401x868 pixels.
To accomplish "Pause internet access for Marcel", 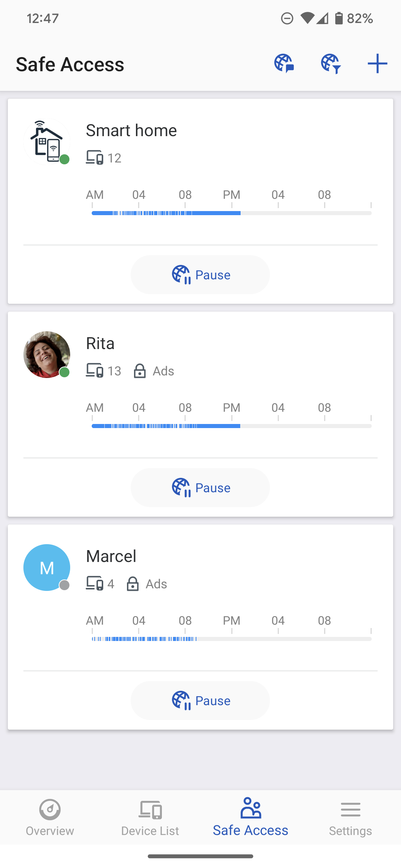I will click(200, 701).
